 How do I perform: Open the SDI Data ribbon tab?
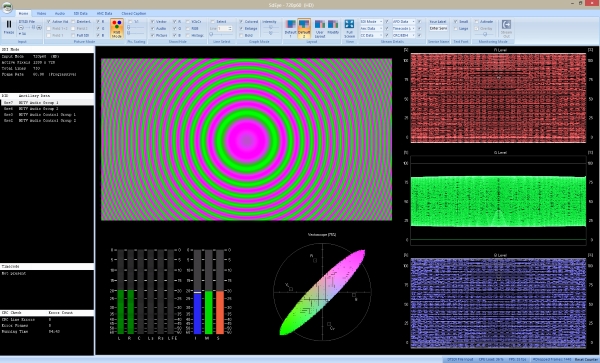(81, 13)
